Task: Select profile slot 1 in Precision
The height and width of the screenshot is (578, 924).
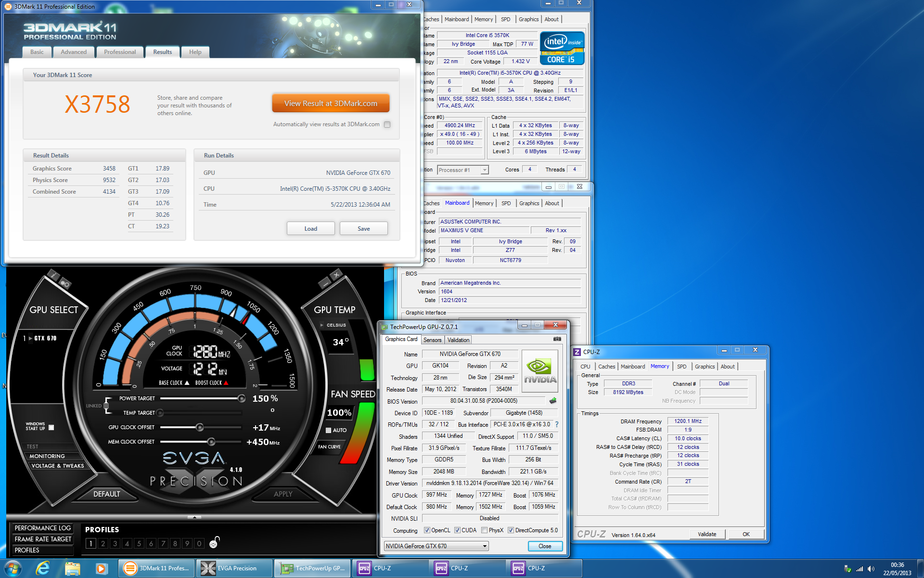Action: click(x=90, y=543)
